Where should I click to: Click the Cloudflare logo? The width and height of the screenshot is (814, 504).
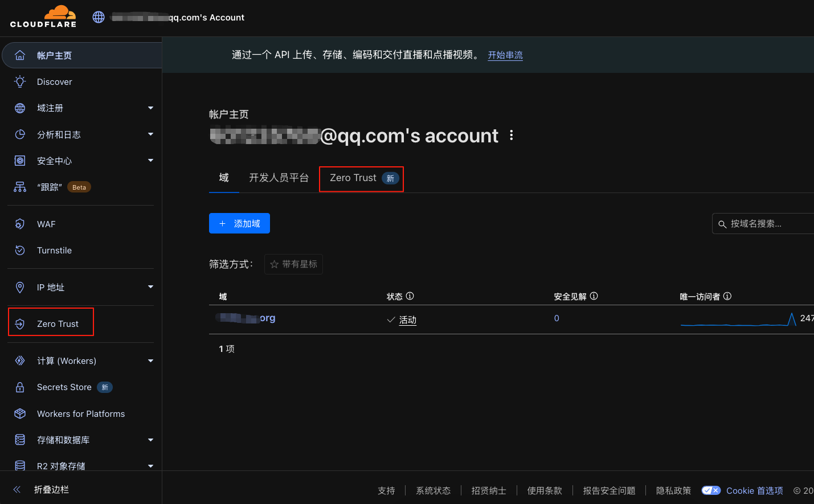tap(43, 17)
